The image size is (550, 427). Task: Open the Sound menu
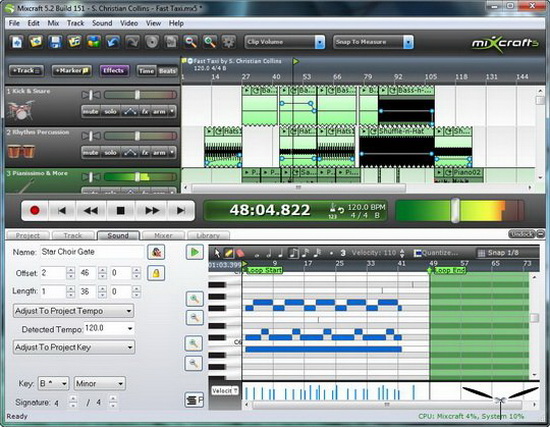click(102, 23)
